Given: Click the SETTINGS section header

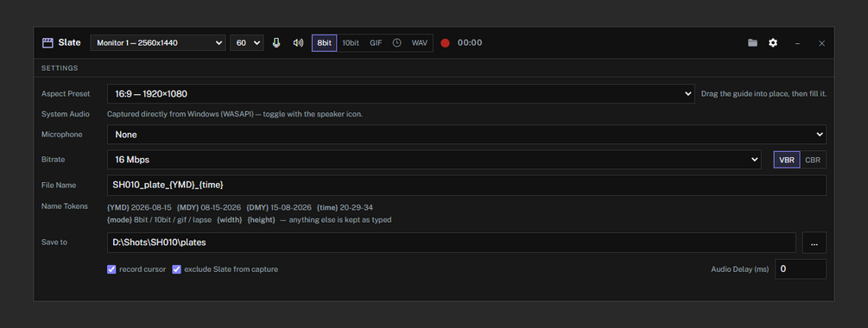Looking at the screenshot, I should pyautogui.click(x=60, y=68).
